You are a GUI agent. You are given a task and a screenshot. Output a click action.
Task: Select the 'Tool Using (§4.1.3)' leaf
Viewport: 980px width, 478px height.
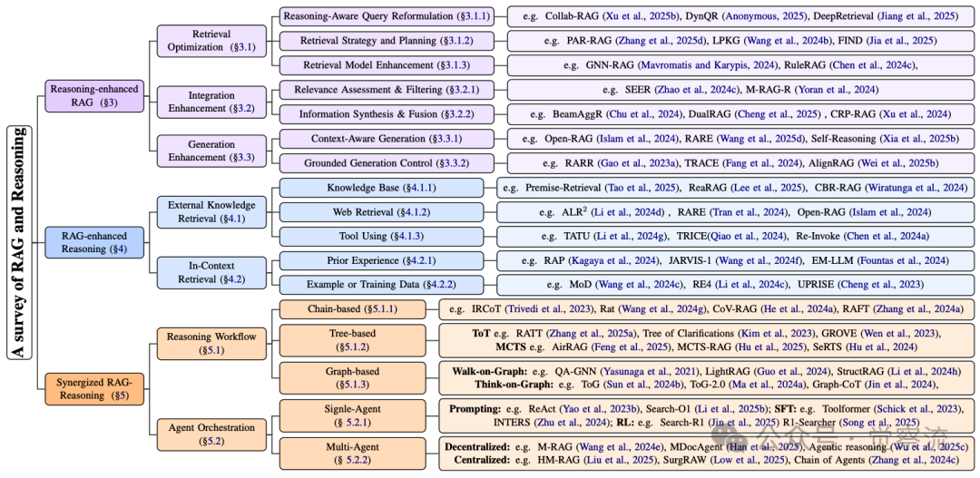(382, 236)
